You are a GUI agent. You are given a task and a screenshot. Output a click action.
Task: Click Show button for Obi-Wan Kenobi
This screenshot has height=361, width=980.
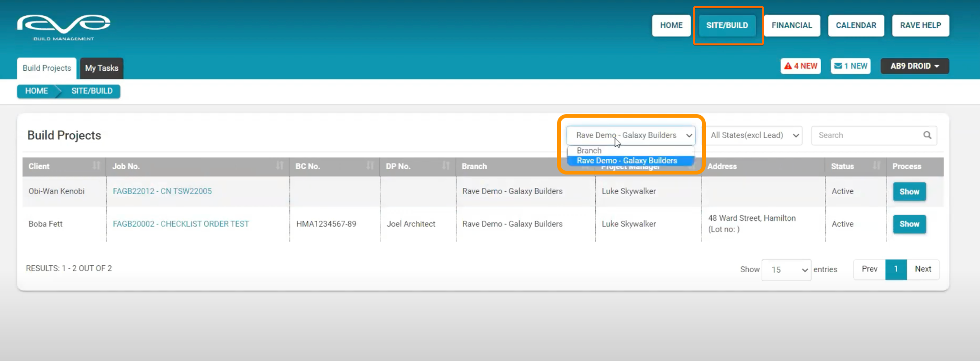(909, 192)
